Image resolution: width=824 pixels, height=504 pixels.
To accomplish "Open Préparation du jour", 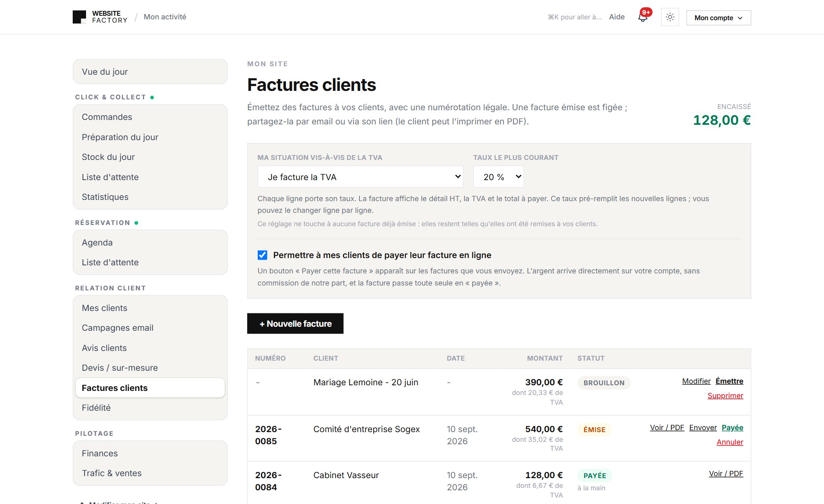I will (150, 137).
